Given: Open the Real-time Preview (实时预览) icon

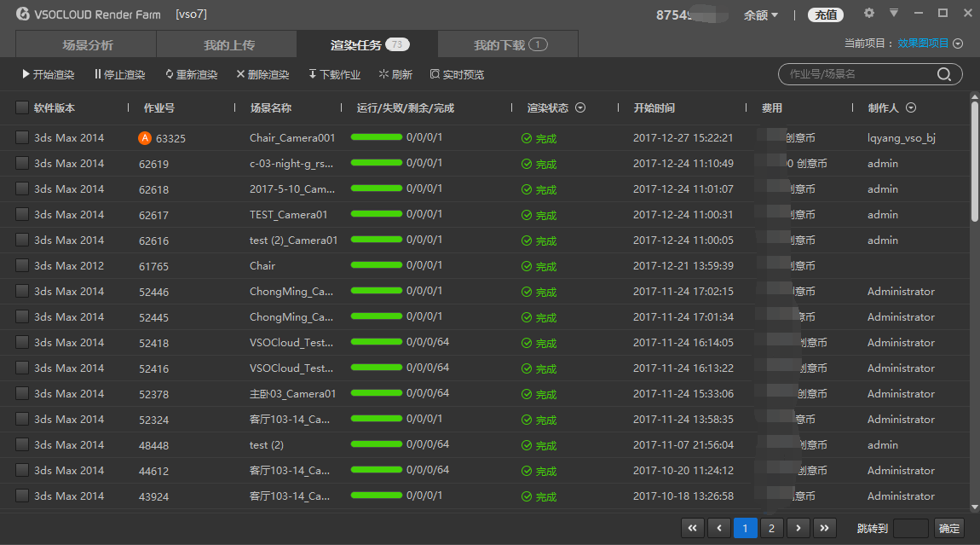Looking at the screenshot, I should pyautogui.click(x=435, y=75).
